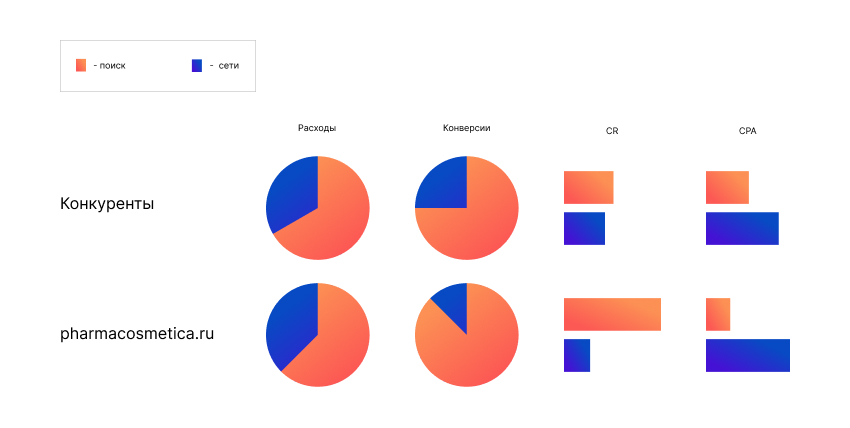Click the blue CPA bar for Конкуренты

pos(742,228)
